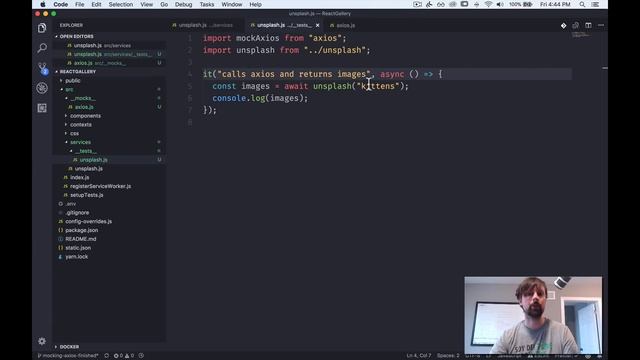The height and width of the screenshot is (360, 640).
Task: Open the Search view in activity bar
Action: [x=42, y=48]
